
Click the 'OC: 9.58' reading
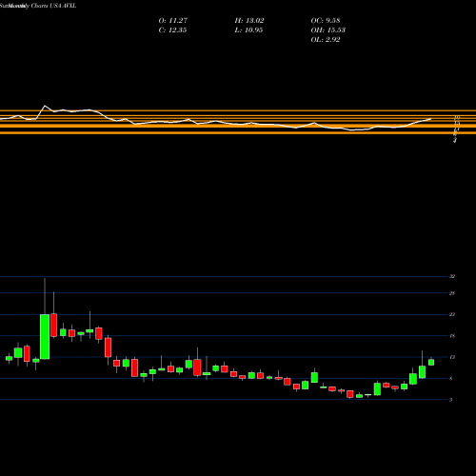[326, 21]
